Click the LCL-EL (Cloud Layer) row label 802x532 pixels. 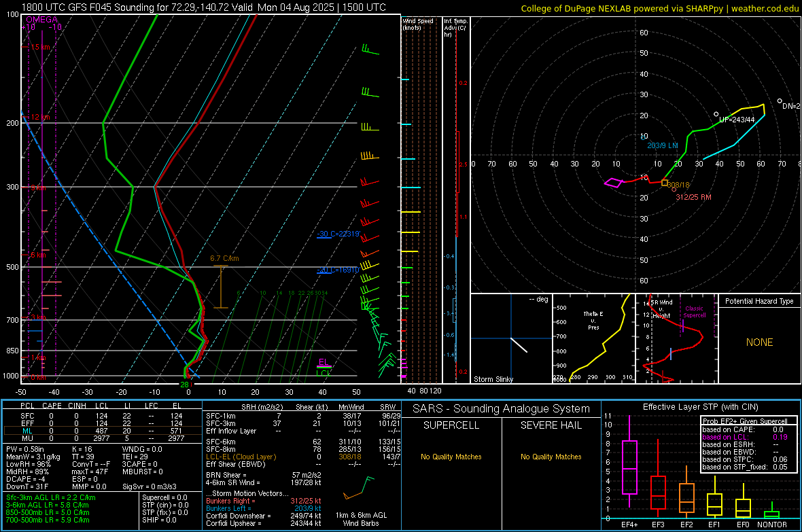coord(241,457)
